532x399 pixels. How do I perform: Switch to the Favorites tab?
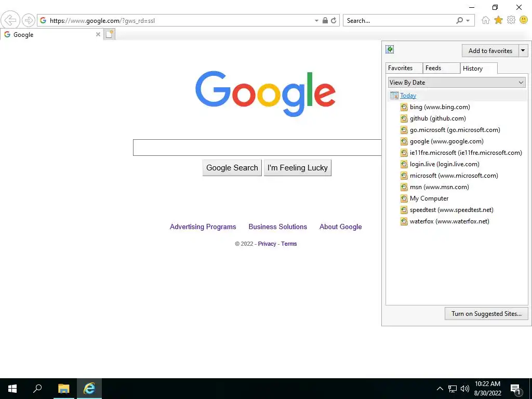[x=404, y=68]
